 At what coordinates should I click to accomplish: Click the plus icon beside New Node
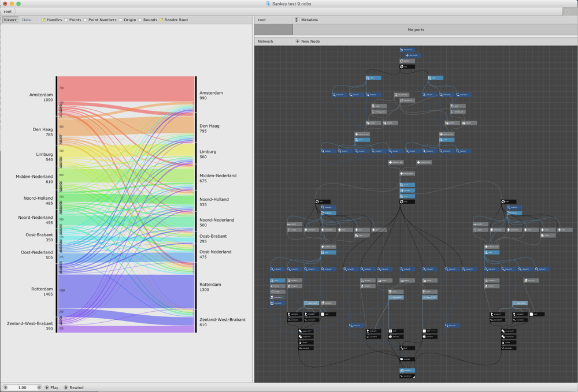click(x=298, y=41)
